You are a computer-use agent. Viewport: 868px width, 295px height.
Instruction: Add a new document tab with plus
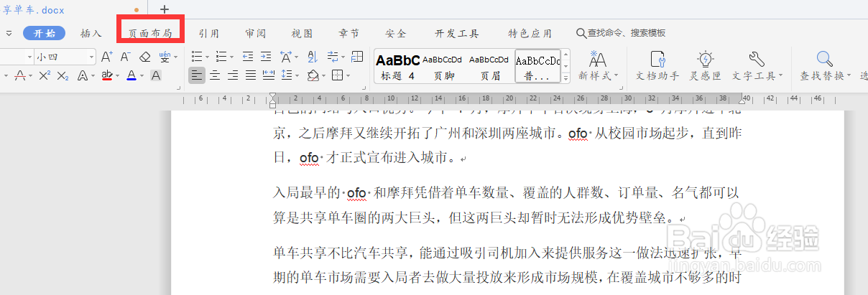(165, 9)
